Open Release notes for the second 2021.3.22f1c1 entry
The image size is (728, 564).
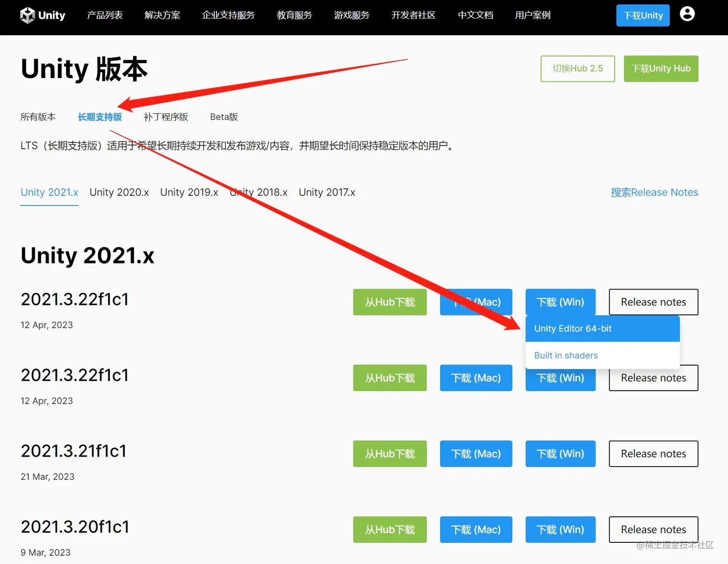653,378
